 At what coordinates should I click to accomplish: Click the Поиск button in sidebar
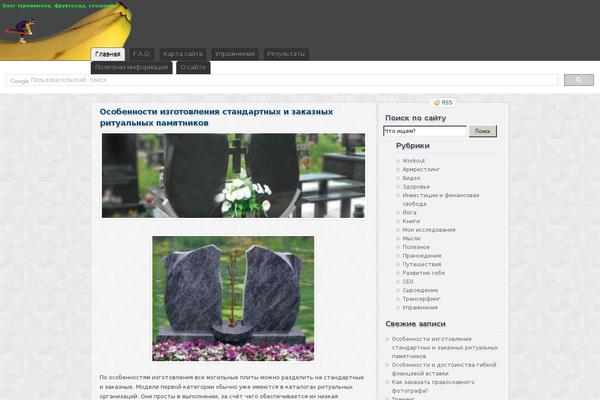click(483, 131)
